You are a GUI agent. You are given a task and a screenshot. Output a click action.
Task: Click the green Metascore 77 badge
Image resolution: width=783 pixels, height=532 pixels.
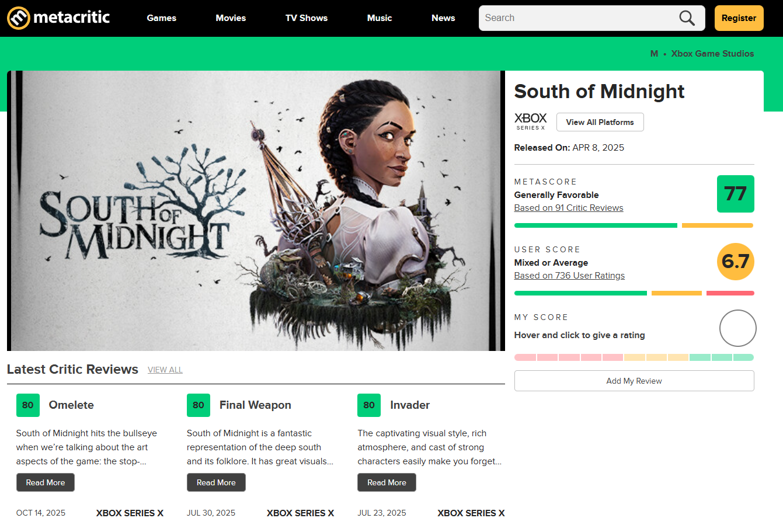coord(735,193)
